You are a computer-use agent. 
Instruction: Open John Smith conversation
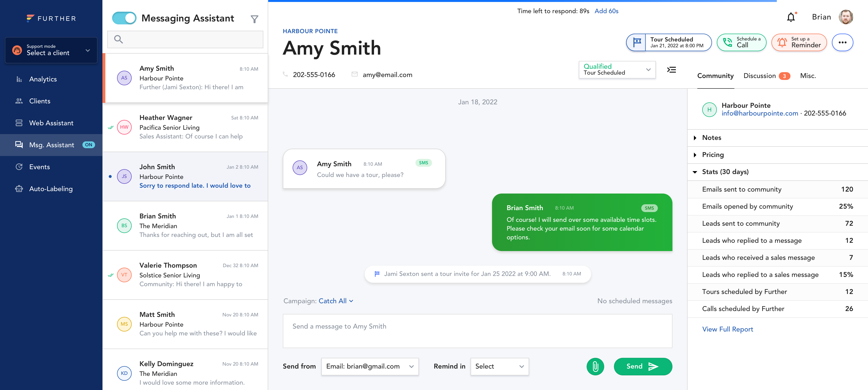[x=185, y=176]
